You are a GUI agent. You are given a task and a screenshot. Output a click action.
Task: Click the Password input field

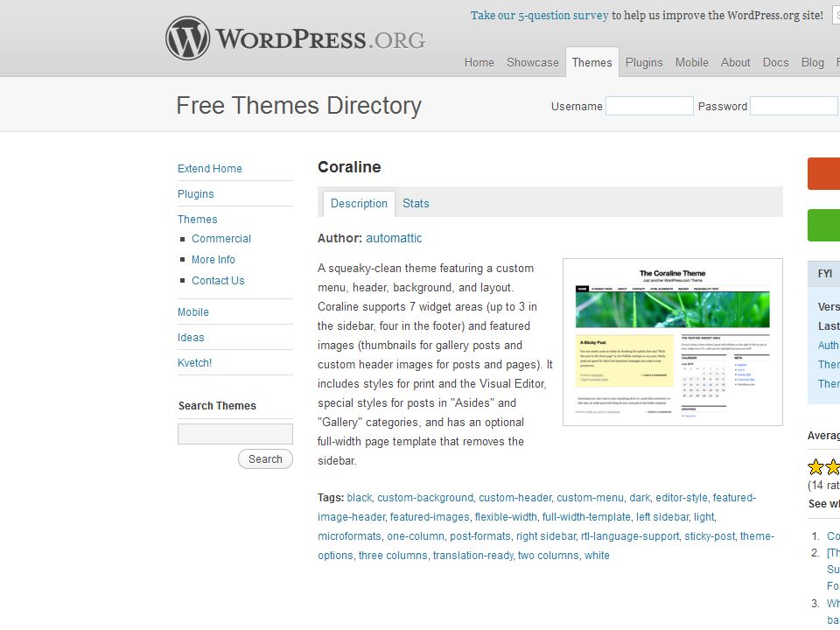tap(794, 106)
